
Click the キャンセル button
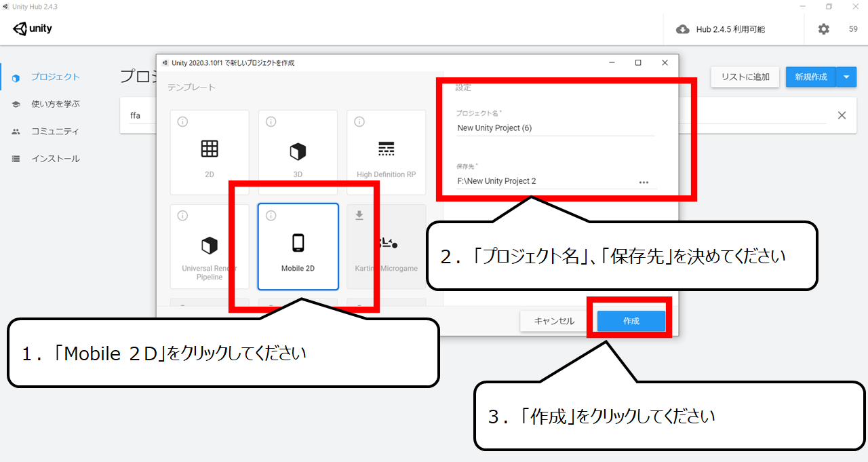tap(554, 321)
